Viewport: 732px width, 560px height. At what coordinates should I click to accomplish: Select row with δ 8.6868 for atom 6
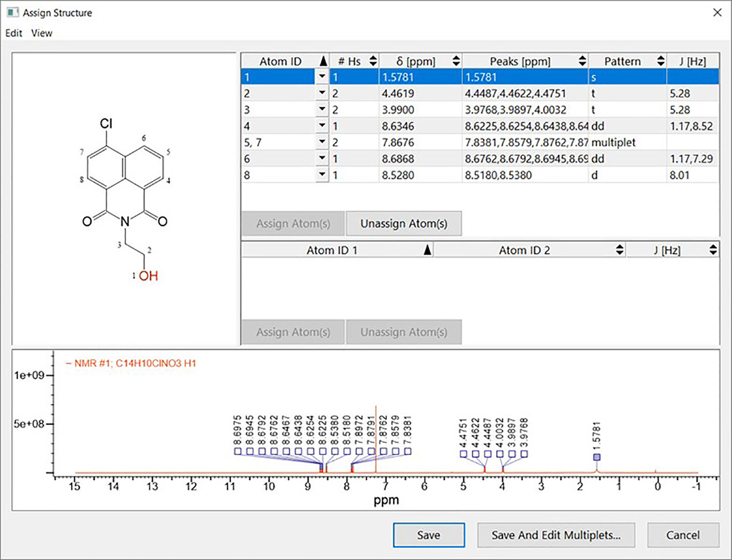click(x=397, y=158)
